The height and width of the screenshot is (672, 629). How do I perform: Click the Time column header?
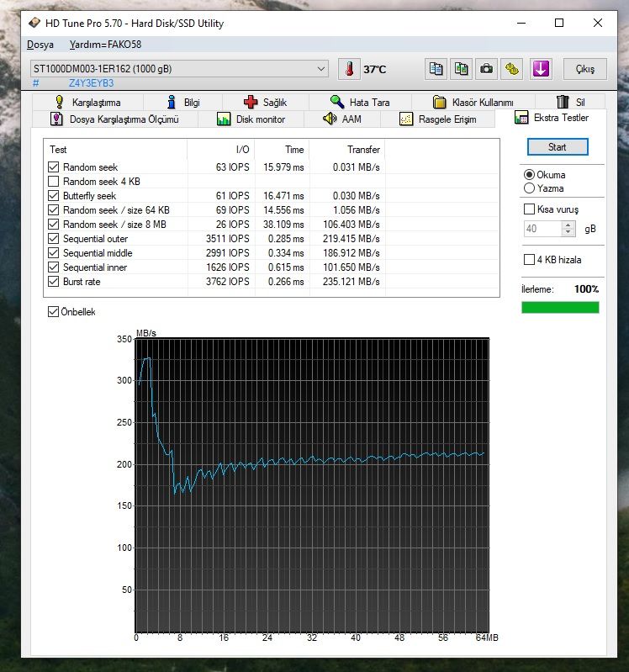tap(283, 149)
